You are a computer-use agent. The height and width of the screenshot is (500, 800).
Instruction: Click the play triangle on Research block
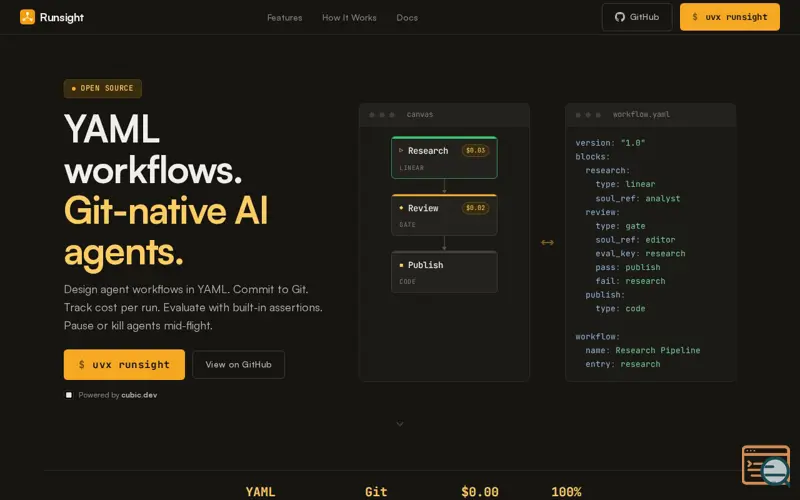[401, 151]
